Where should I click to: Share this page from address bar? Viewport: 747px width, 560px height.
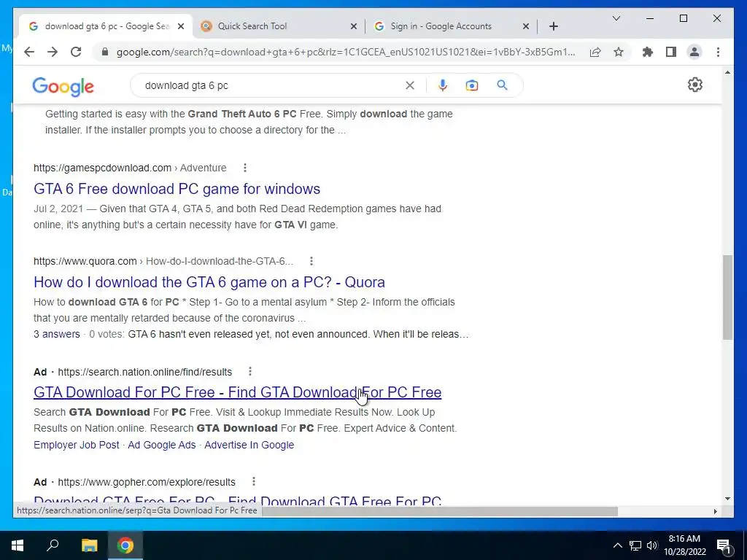(x=595, y=52)
